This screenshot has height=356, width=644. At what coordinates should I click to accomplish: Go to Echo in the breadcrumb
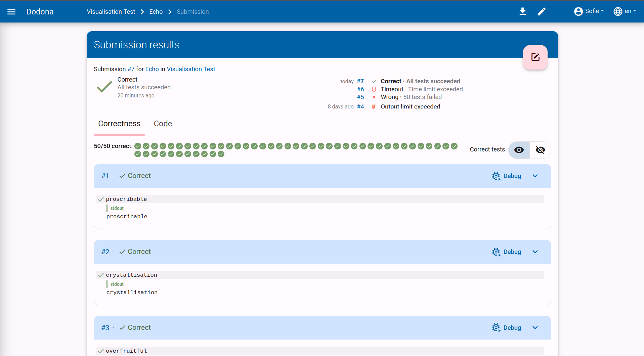(156, 12)
